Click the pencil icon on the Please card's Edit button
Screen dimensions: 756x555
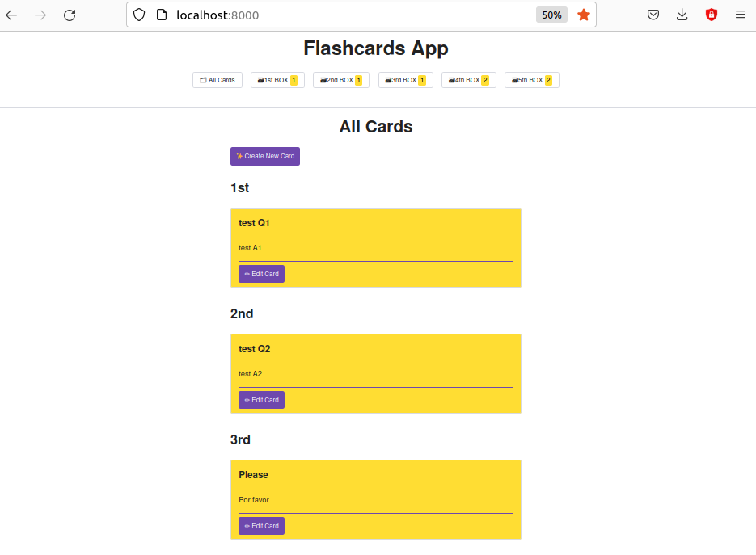[x=245, y=526]
